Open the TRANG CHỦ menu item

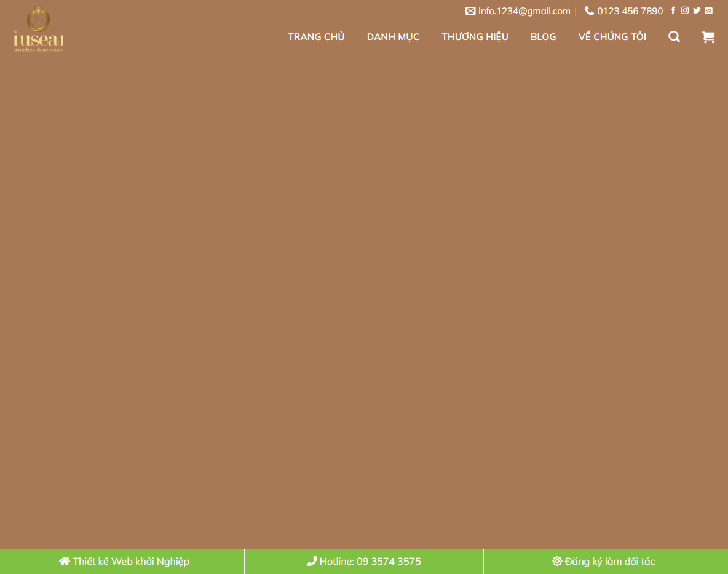(316, 37)
